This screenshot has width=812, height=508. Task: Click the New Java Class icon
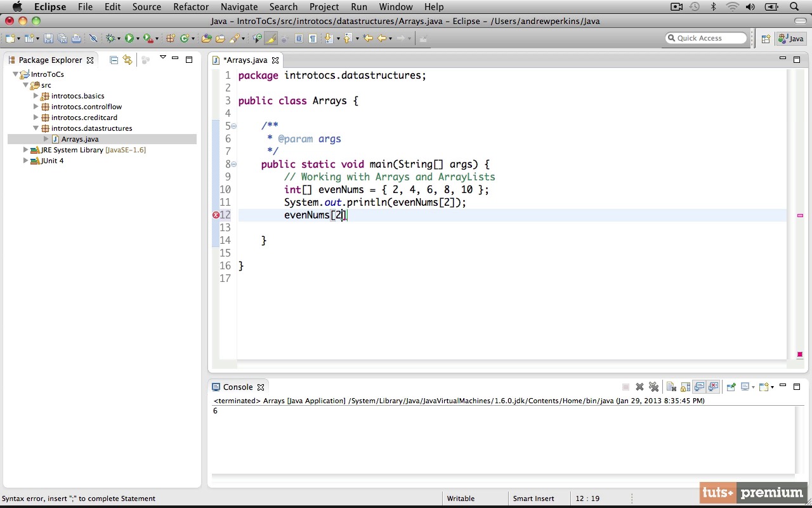(185, 39)
